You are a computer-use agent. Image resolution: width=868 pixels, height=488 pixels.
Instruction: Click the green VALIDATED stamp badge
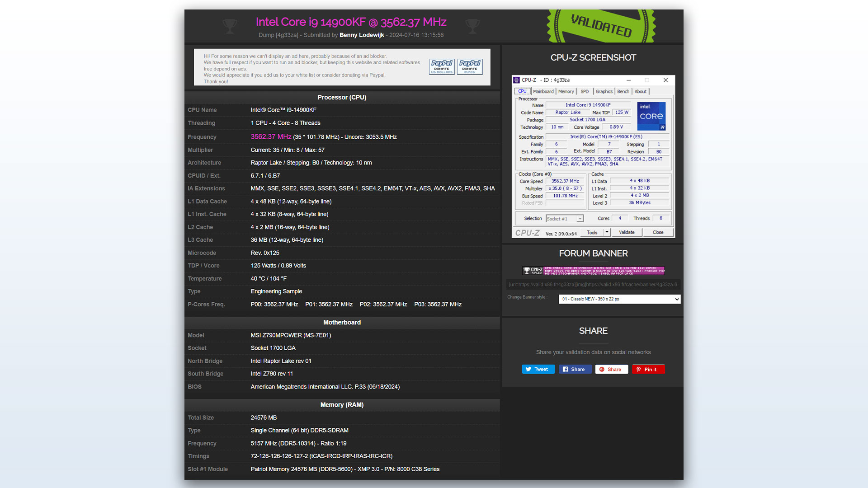pyautogui.click(x=601, y=26)
